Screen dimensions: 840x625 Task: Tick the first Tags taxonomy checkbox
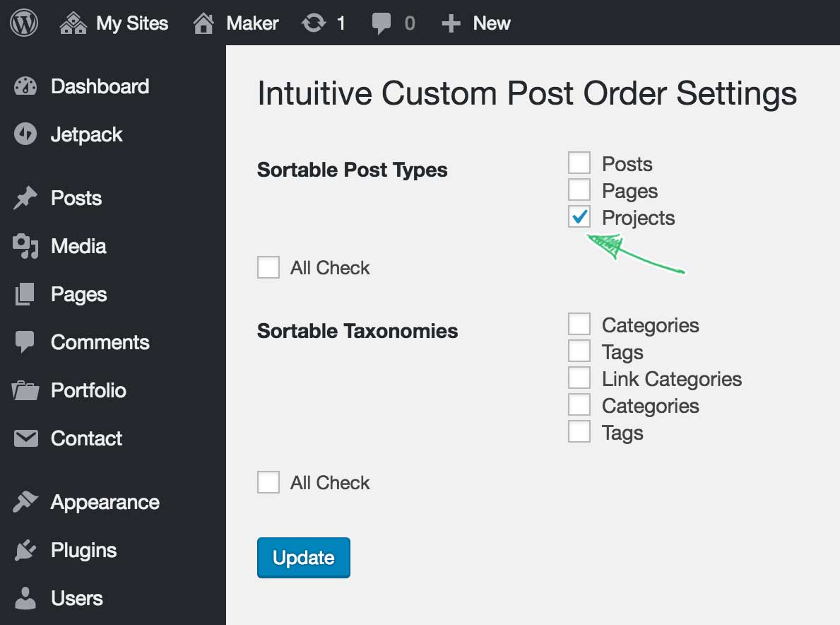point(579,351)
